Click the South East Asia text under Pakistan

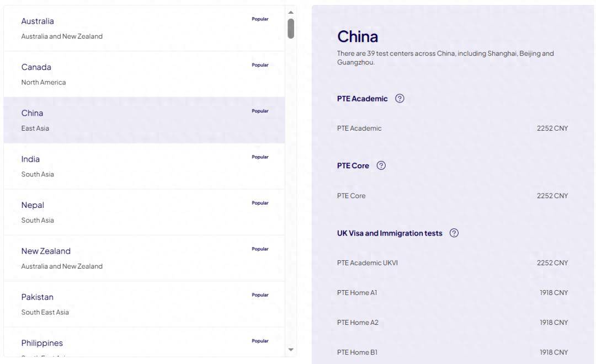pyautogui.click(x=45, y=312)
